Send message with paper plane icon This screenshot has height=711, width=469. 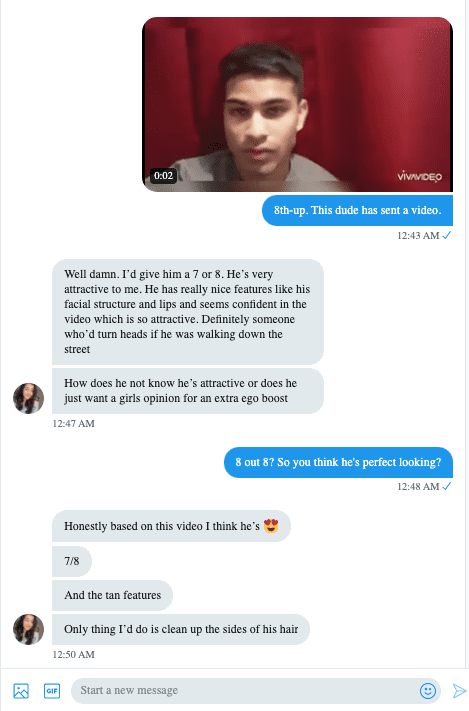(459, 691)
